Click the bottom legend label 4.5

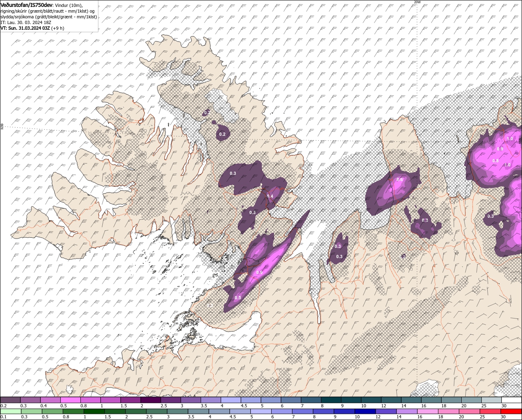pyautogui.click(x=232, y=417)
